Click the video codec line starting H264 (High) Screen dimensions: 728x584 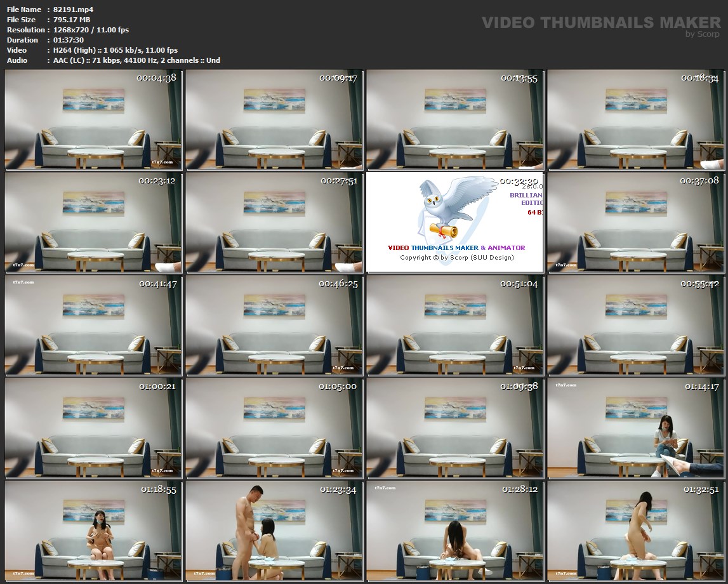point(116,50)
